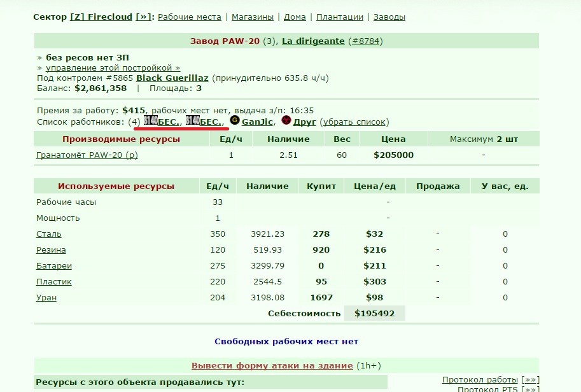Click the Уран buy quantity 1697
Viewport: 581px width, 392px height.
(321, 298)
